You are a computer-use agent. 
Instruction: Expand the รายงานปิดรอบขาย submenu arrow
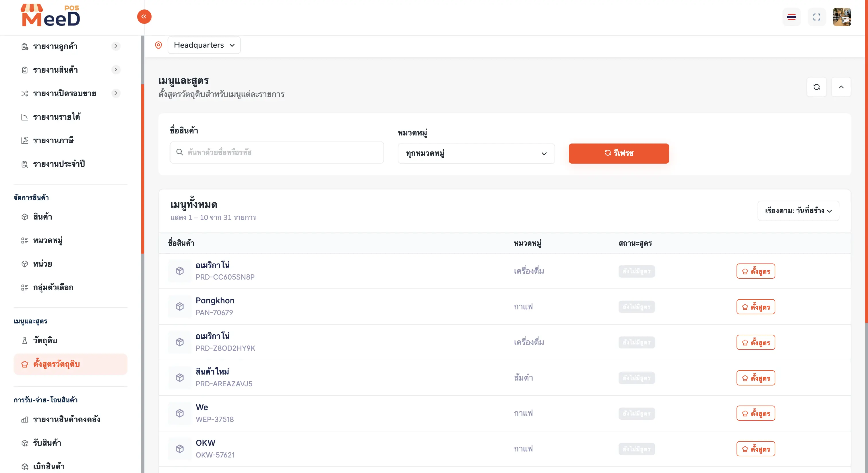pos(116,93)
